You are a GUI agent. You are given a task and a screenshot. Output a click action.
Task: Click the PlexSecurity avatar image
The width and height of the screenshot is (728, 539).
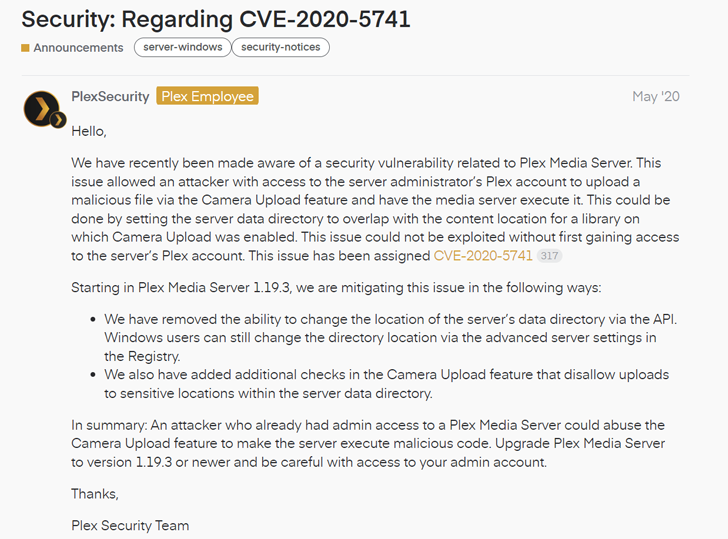(42, 107)
